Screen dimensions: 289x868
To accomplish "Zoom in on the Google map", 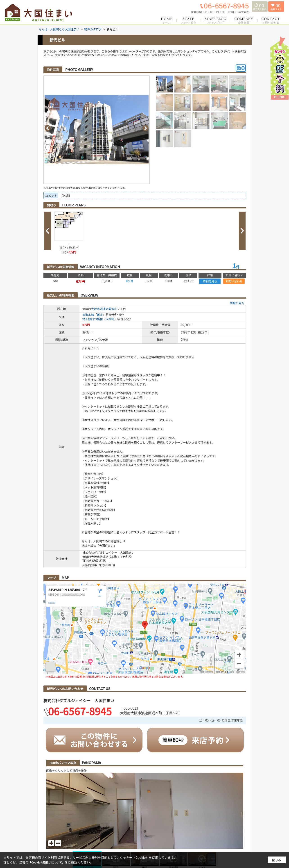I will coord(239,654).
